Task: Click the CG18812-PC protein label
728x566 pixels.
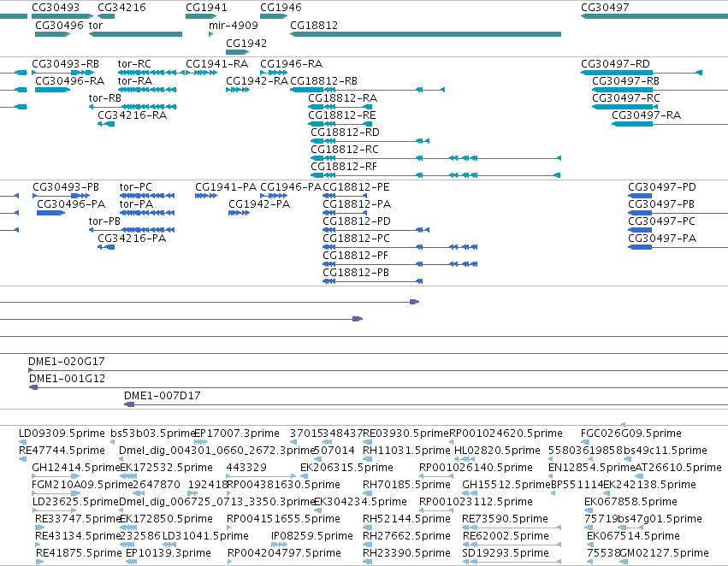Action: click(356, 239)
